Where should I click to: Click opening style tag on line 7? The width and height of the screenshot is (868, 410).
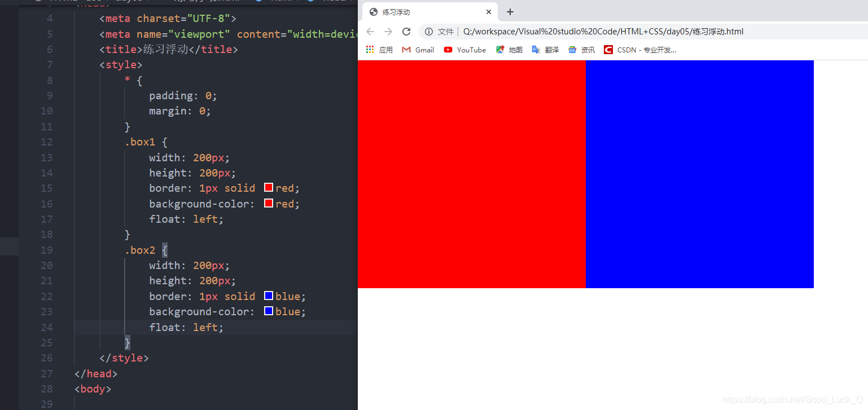pyautogui.click(x=121, y=65)
